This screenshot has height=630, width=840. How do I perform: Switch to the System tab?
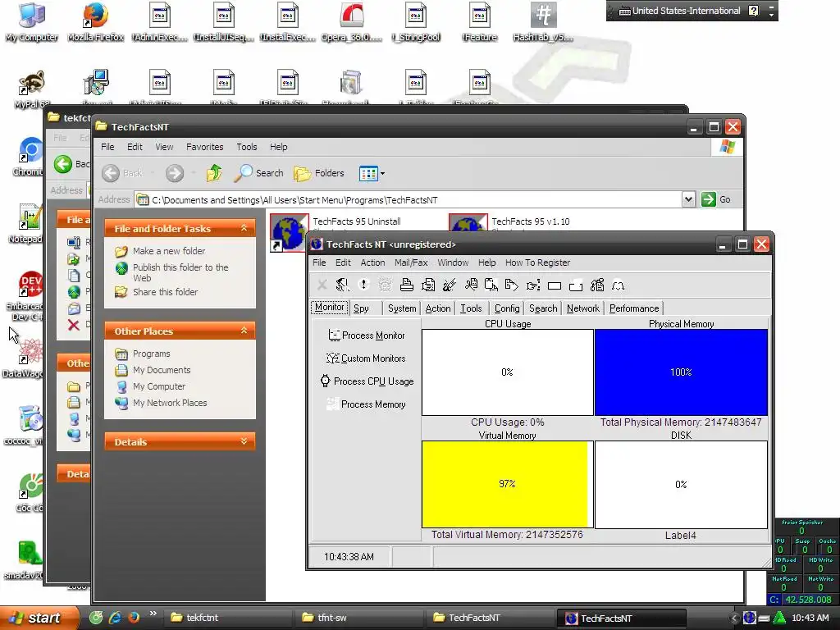(402, 308)
